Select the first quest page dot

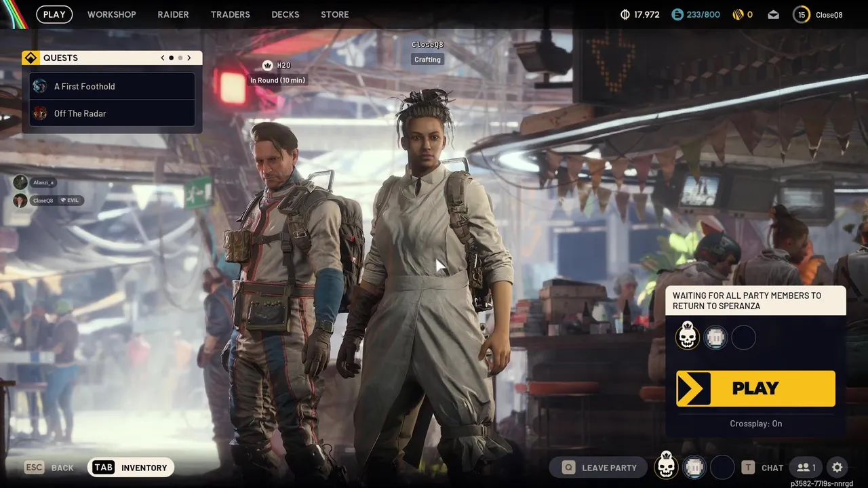(171, 58)
